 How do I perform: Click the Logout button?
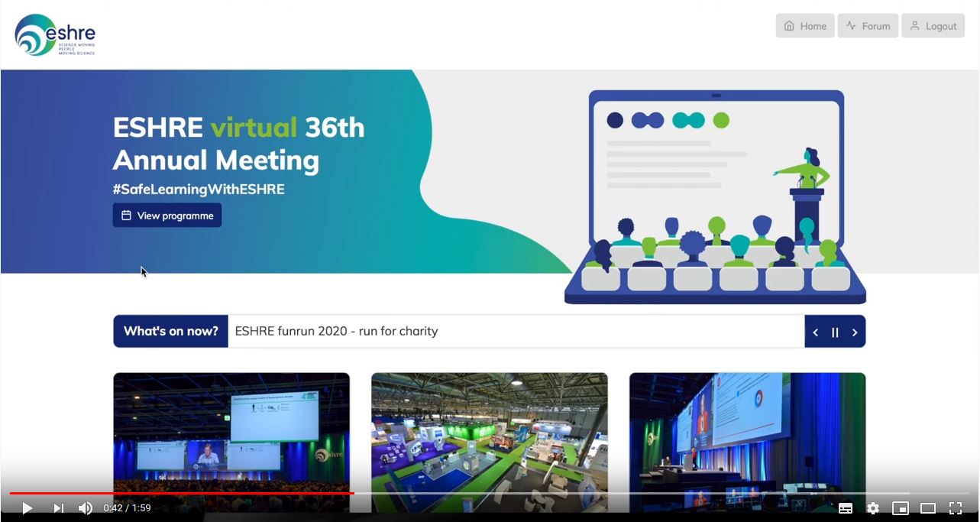933,26
